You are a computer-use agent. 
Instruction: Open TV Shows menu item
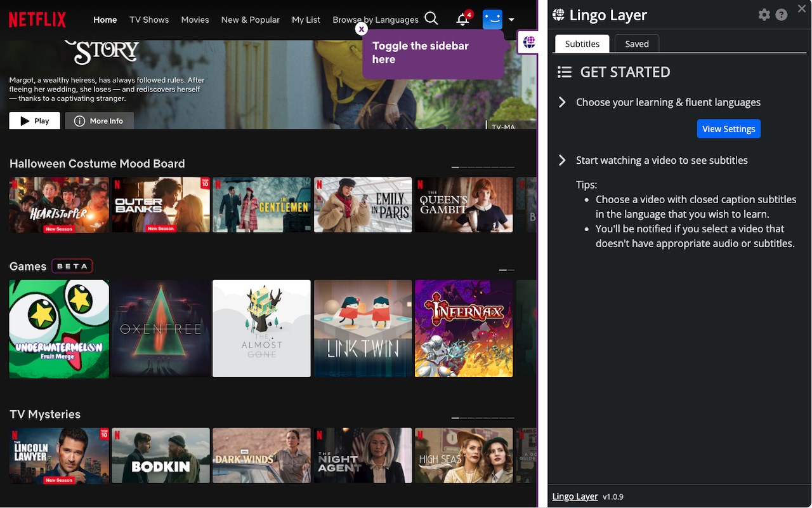(x=149, y=20)
